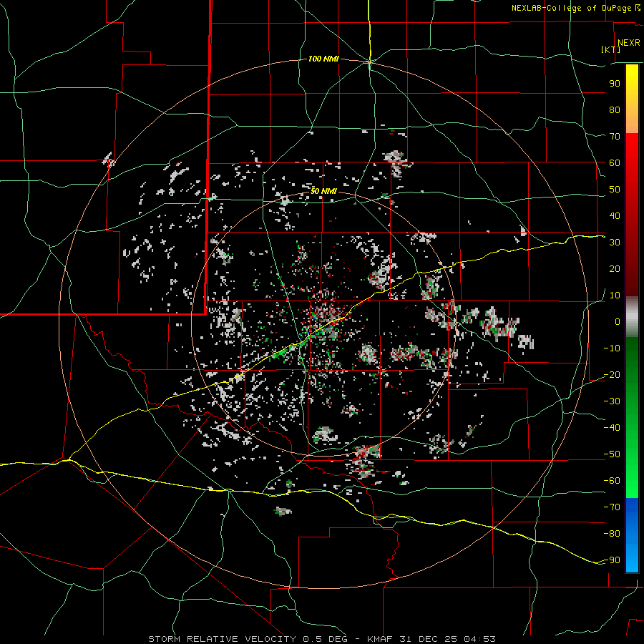Click the -30 value on velocity scale

[x=612, y=401]
